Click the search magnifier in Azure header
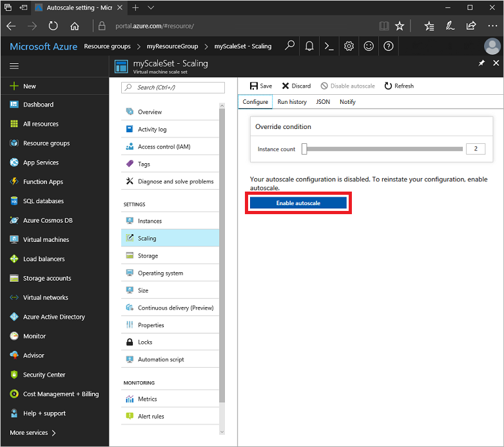The image size is (504, 447). pyautogui.click(x=290, y=46)
